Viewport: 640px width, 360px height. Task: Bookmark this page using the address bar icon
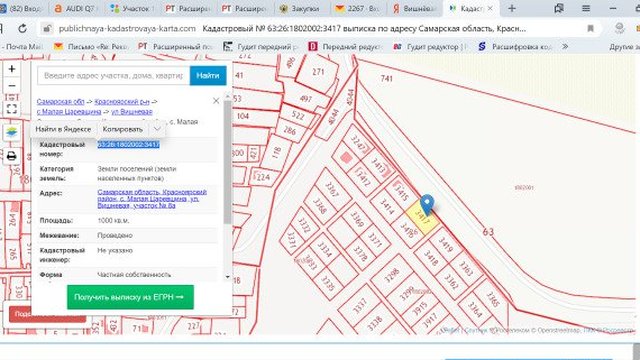point(590,29)
